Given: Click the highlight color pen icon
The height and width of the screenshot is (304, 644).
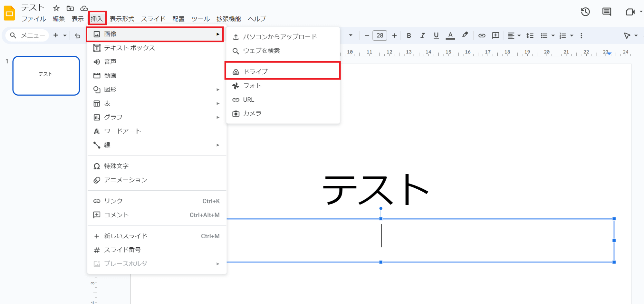Looking at the screenshot, I should (465, 35).
